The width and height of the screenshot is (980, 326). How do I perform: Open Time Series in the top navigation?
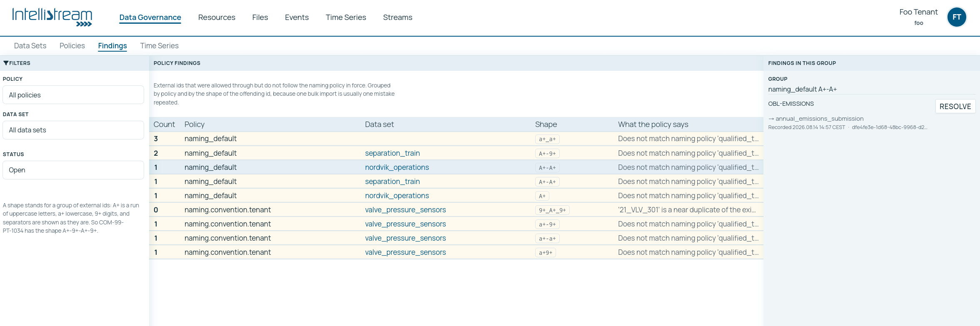point(346,17)
